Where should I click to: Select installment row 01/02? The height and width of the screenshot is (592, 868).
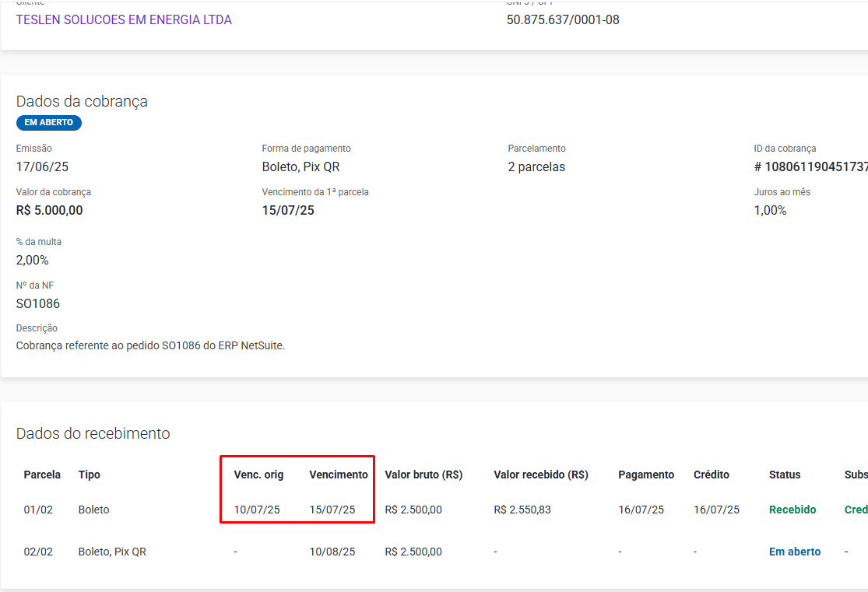pyautogui.click(x=38, y=510)
